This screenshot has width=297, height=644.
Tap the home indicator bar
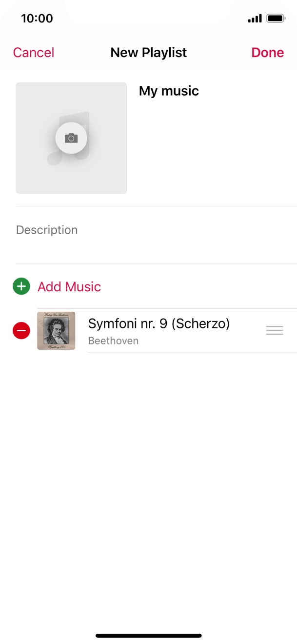[x=149, y=636]
